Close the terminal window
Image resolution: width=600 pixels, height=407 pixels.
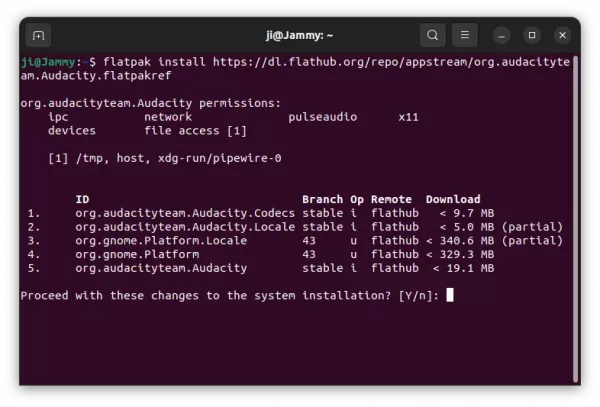(x=562, y=36)
